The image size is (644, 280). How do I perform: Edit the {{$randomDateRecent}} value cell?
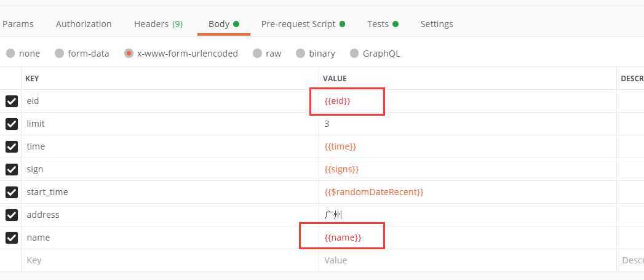467,192
